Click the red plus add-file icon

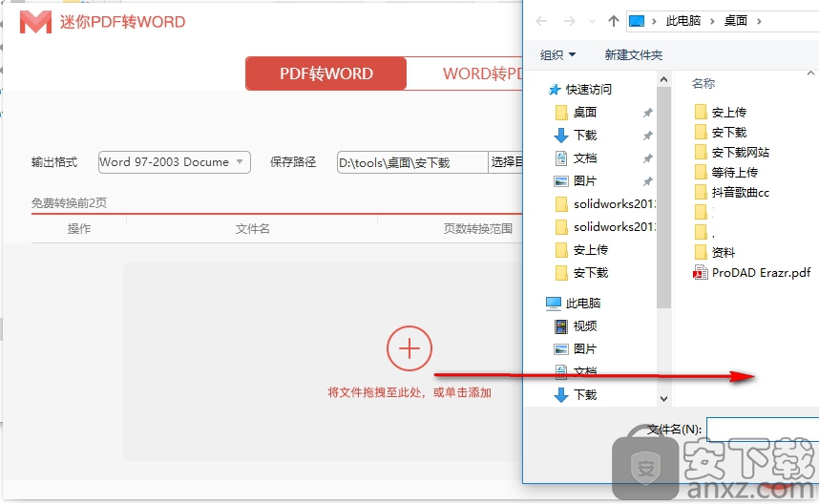pos(409,348)
